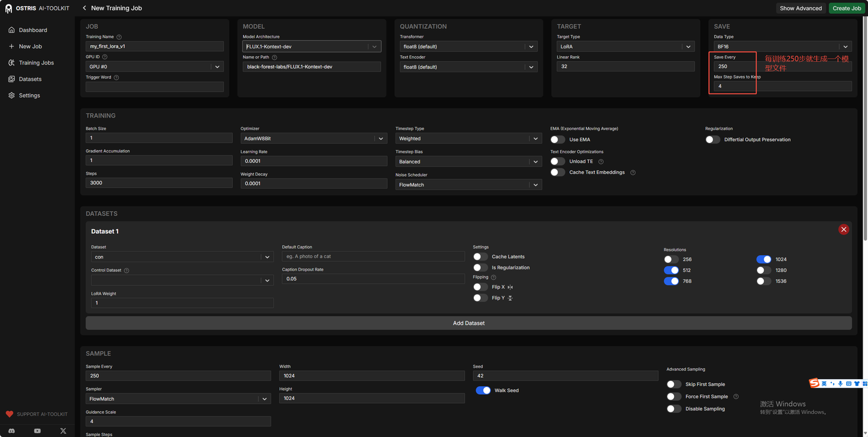
Task: Expand the Optimizer AdamW8Bit dropdown
Action: [314, 139]
